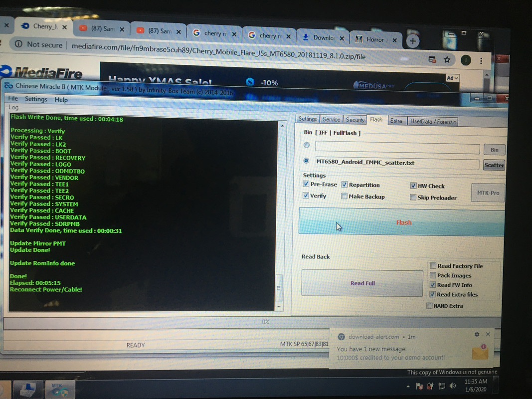
Task: Switch to the Horror Chrome tab
Action: (x=375, y=40)
